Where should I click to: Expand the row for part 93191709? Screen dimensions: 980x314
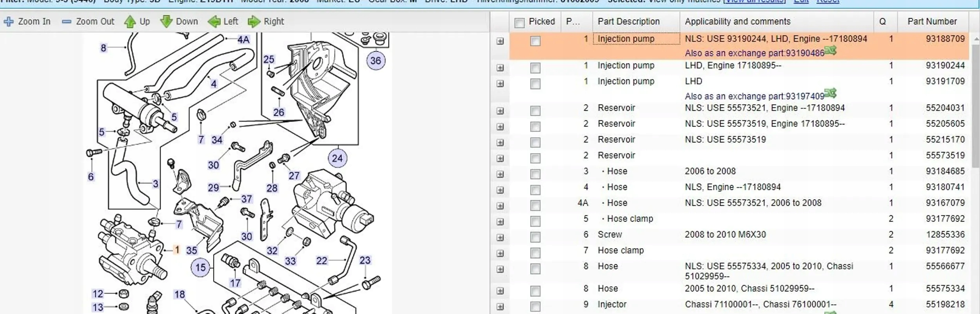(x=500, y=83)
